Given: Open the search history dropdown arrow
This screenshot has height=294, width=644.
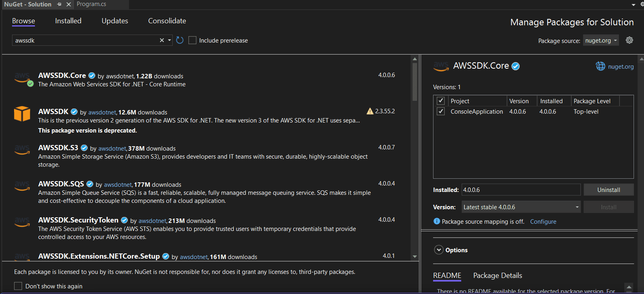Looking at the screenshot, I should (170, 40).
